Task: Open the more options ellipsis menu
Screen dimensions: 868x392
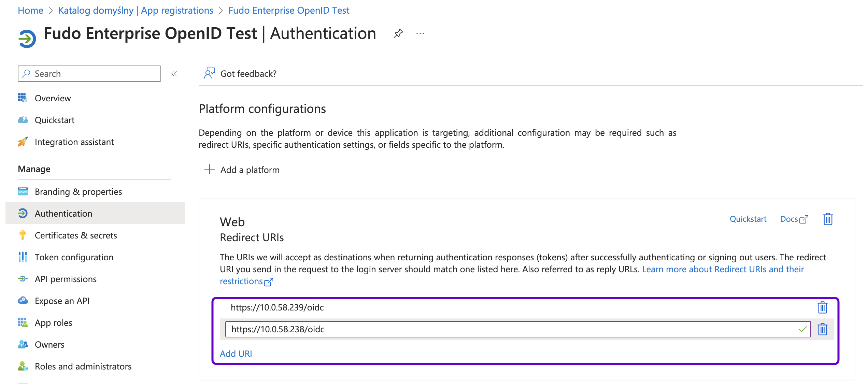Action: (x=420, y=33)
